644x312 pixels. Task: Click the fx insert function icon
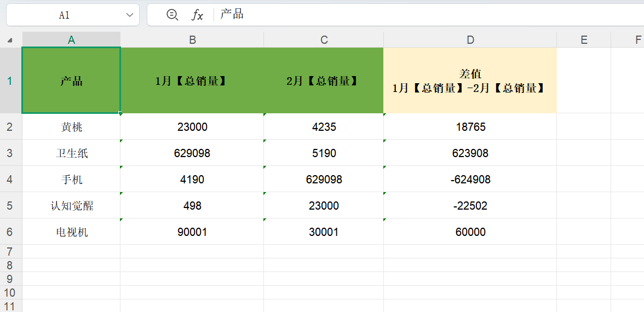[197, 15]
